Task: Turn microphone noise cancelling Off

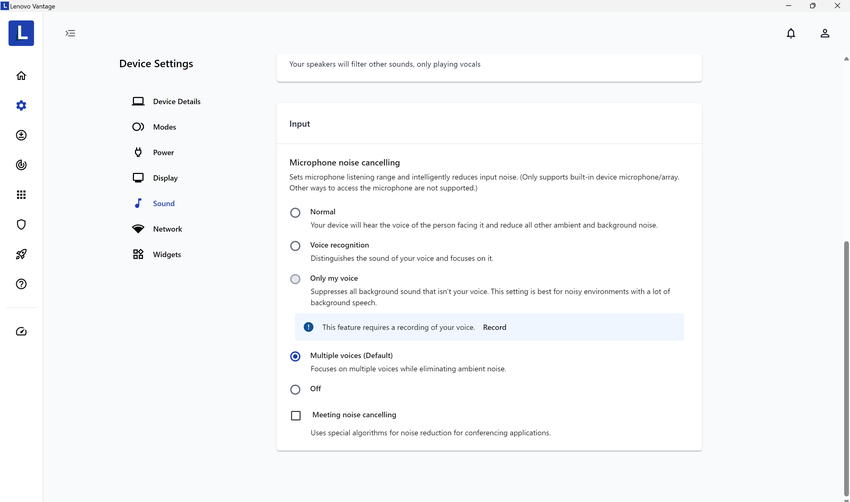Action: [295, 390]
